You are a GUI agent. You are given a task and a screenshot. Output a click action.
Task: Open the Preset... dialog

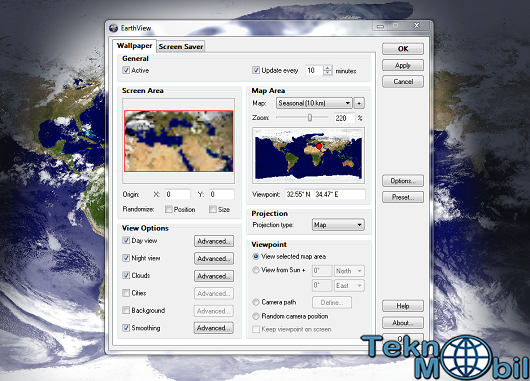click(x=403, y=197)
